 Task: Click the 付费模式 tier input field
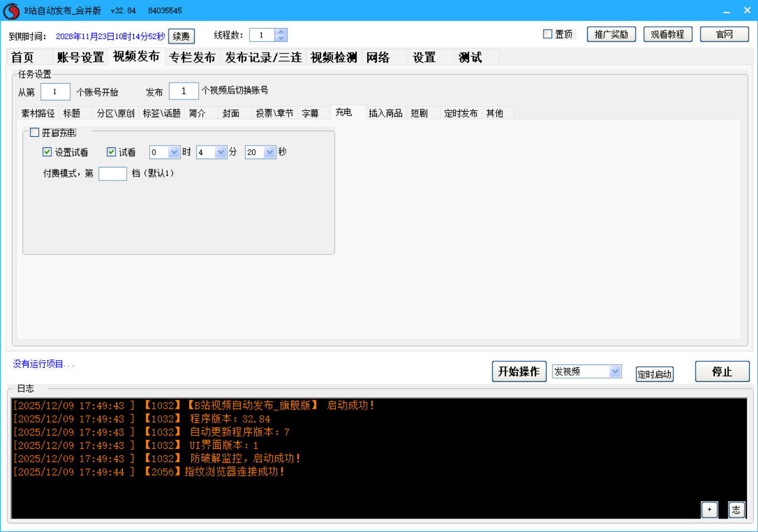coord(113,174)
